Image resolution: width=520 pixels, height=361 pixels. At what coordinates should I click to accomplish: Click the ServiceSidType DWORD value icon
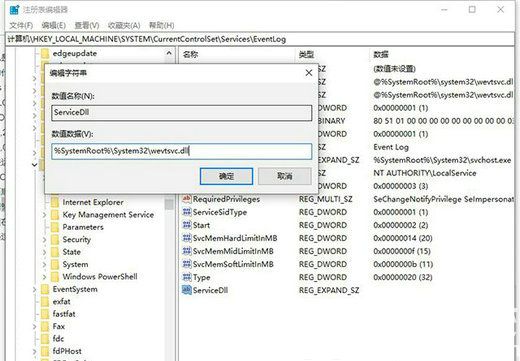coord(187,212)
